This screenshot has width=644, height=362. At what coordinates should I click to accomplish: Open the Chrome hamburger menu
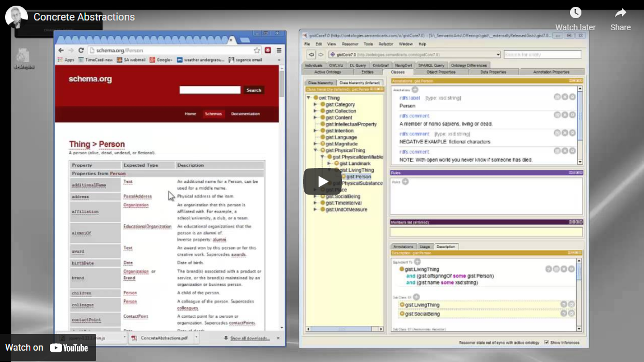click(x=279, y=50)
